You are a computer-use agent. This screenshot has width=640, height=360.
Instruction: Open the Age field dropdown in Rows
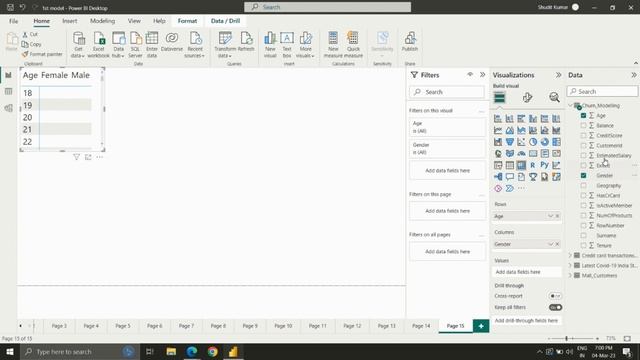[550, 216]
